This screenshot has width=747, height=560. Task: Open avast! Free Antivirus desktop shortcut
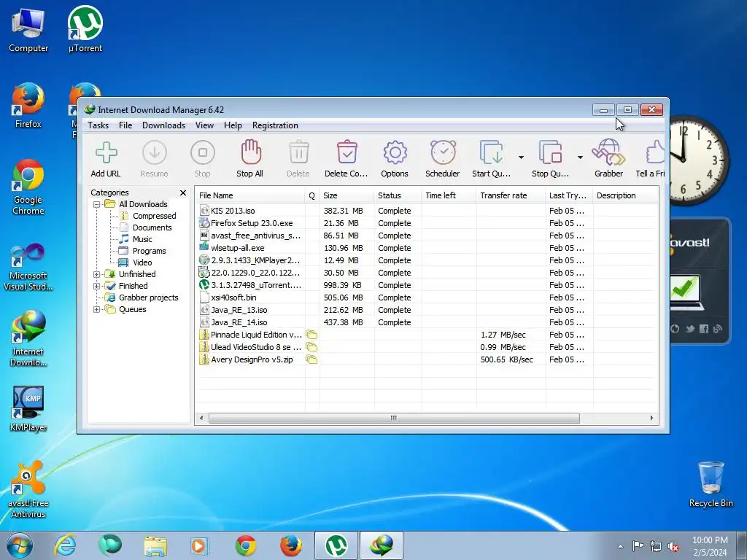[x=28, y=490]
